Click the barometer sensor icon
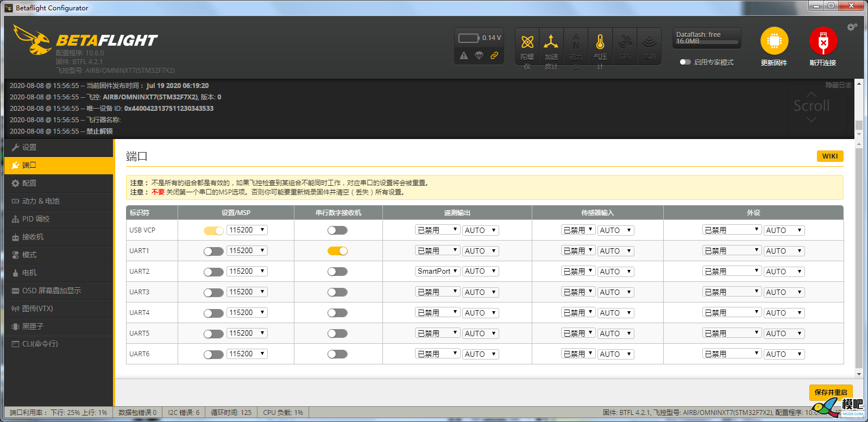Image resolution: width=868 pixels, height=422 pixels. coord(600,42)
